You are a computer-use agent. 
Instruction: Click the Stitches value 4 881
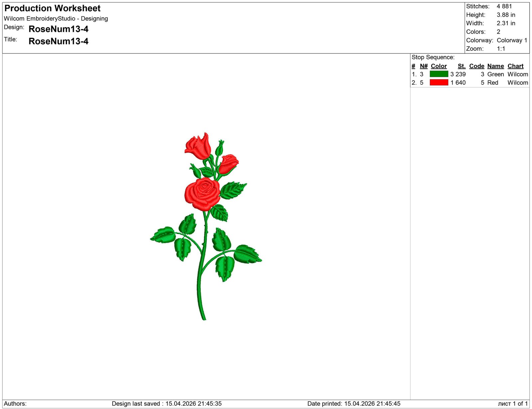tap(504, 6)
